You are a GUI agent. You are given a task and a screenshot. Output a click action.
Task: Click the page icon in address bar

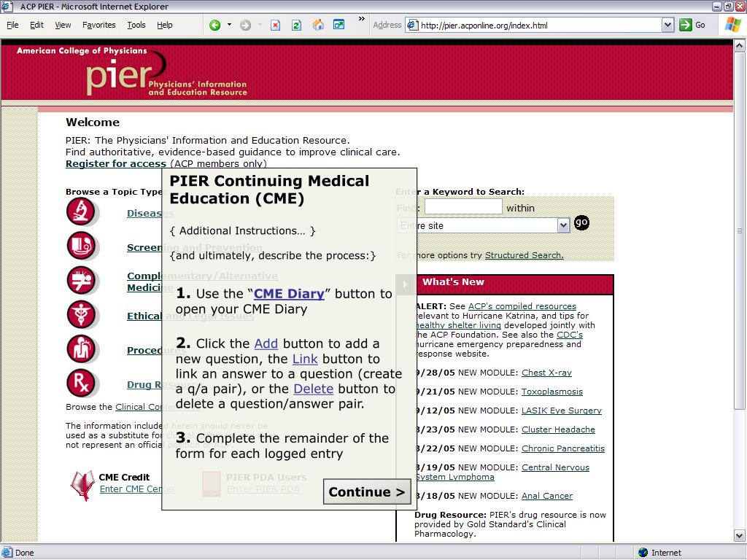click(x=413, y=26)
